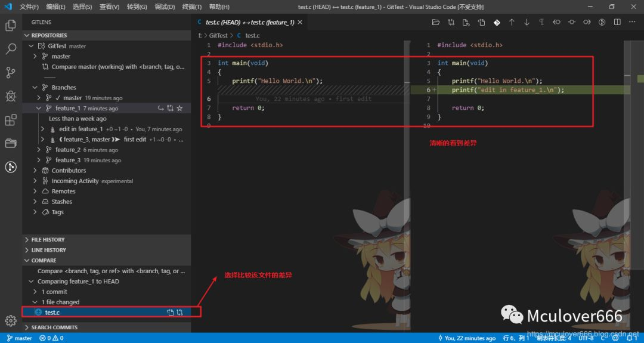Select 'edit in feature_1' commit row

tap(107, 129)
